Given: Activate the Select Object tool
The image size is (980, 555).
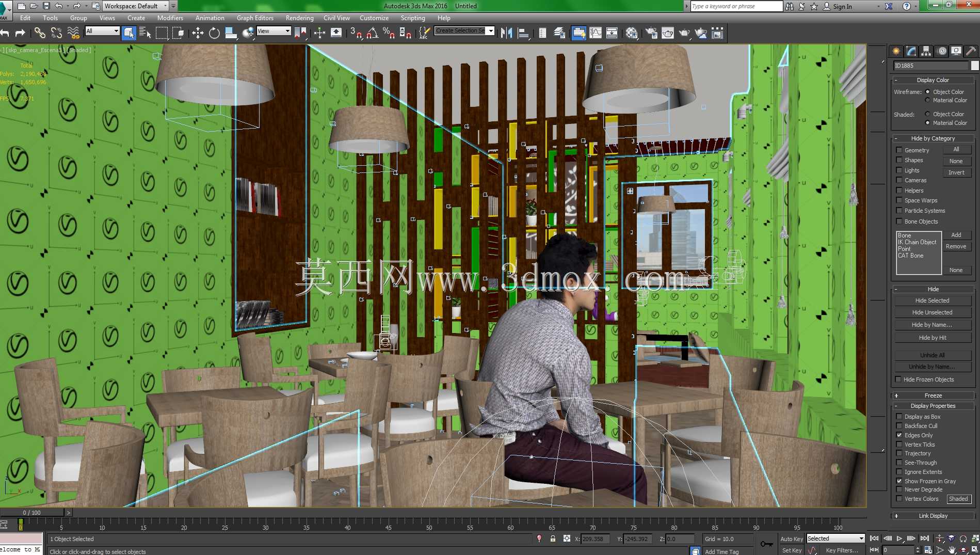Looking at the screenshot, I should (129, 33).
